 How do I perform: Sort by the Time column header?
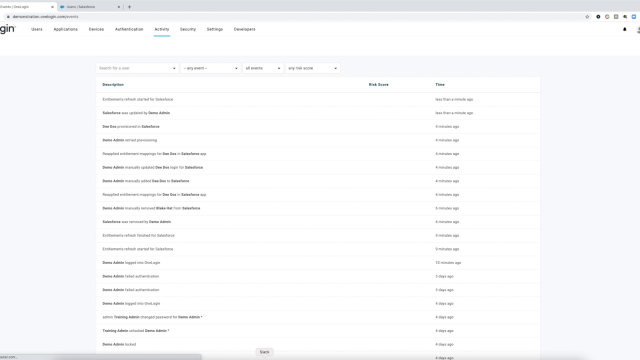tap(440, 85)
